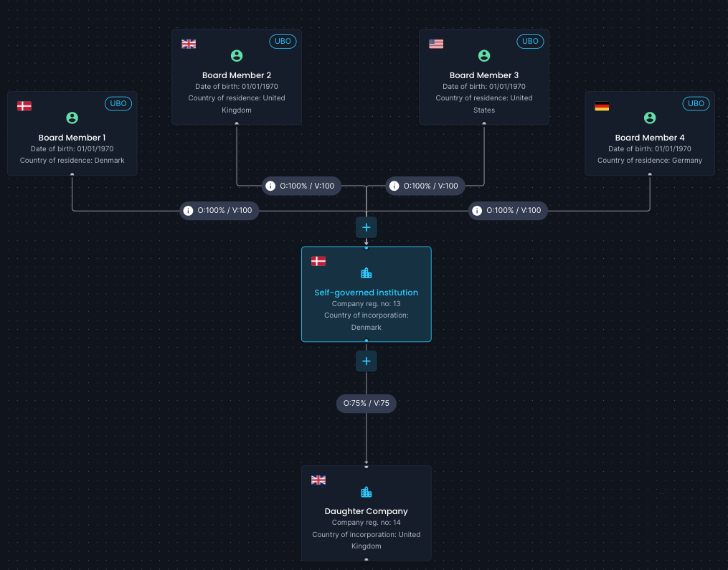Click UBO badge on Board Member 4
728x570 pixels.
coord(696,103)
